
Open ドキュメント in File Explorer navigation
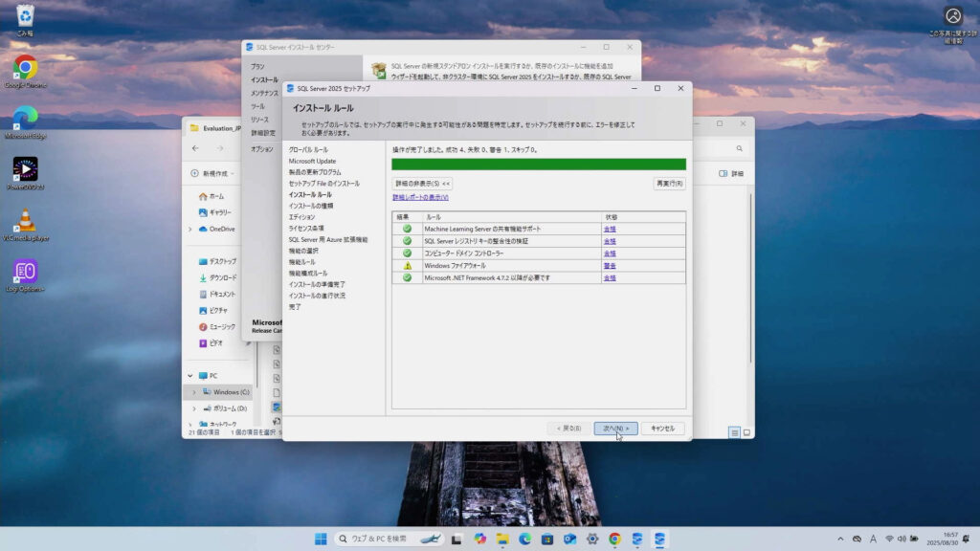click(x=217, y=295)
